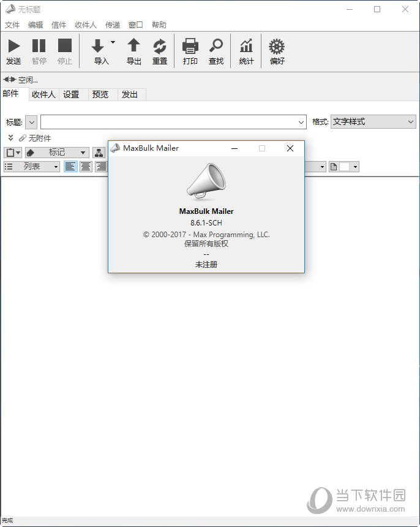Open the 窗口 menu
Image resolution: width=420 pixels, height=527 pixels.
click(x=136, y=25)
